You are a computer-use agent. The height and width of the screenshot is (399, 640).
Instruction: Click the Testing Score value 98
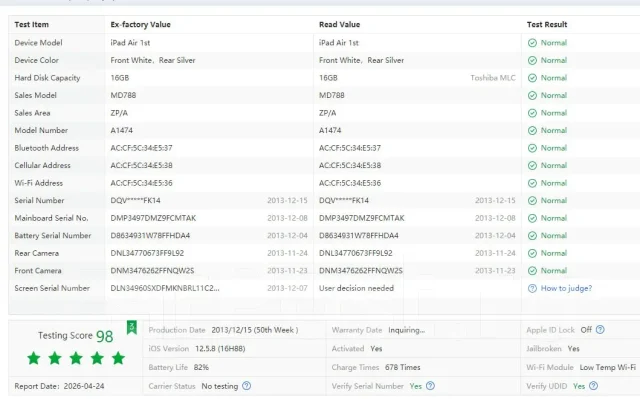point(104,337)
